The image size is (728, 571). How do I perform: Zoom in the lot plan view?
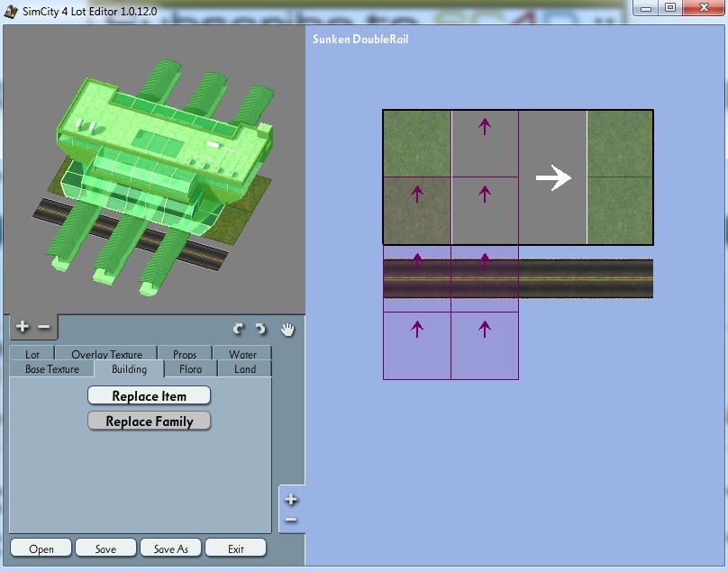(291, 500)
